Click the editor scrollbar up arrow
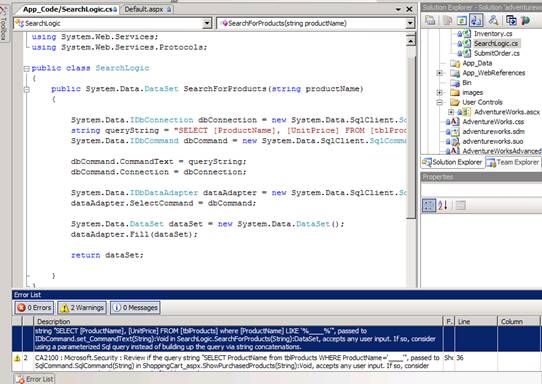Viewport: 542px width, 384px height. pos(411,41)
